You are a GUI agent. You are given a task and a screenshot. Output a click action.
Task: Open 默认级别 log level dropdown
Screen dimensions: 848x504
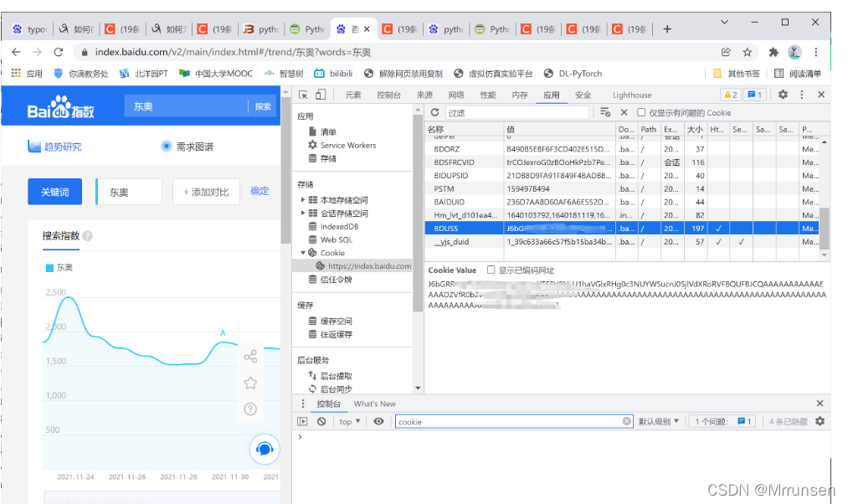click(x=658, y=421)
